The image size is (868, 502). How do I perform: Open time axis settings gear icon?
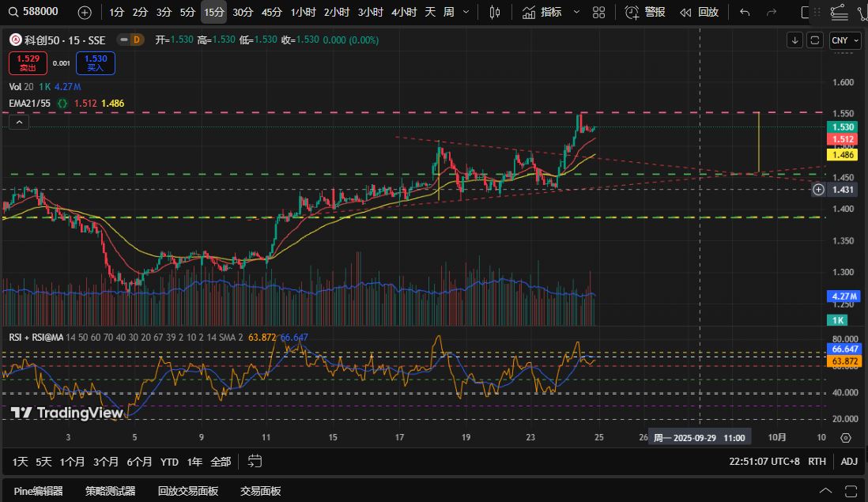coord(845,438)
